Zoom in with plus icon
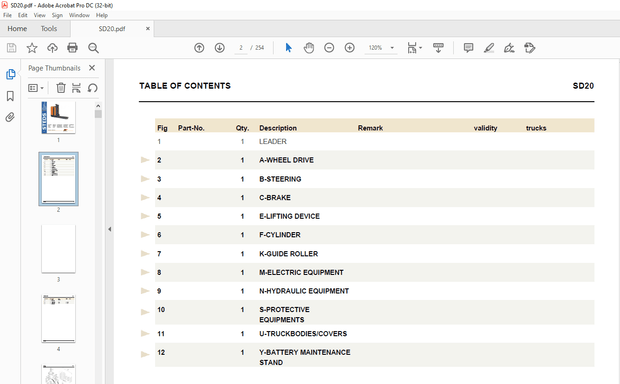The width and height of the screenshot is (620, 384). pos(350,48)
